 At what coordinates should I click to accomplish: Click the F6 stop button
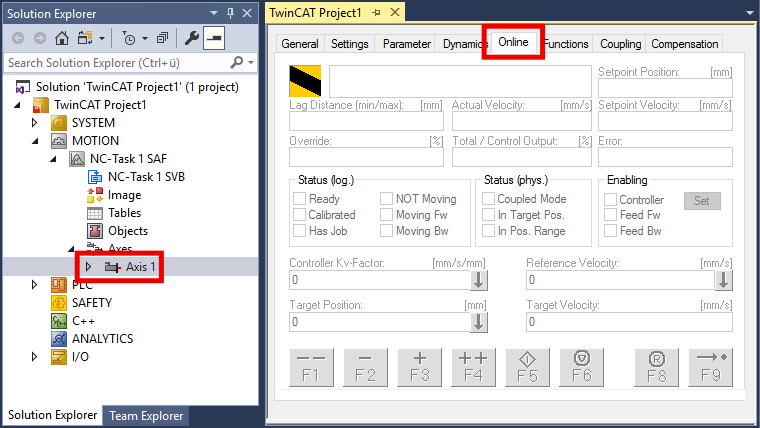[x=582, y=367]
